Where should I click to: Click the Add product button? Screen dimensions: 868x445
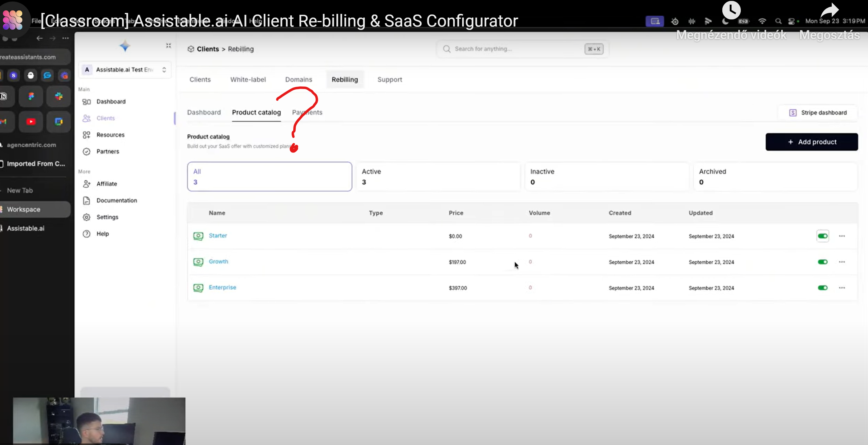(x=812, y=141)
